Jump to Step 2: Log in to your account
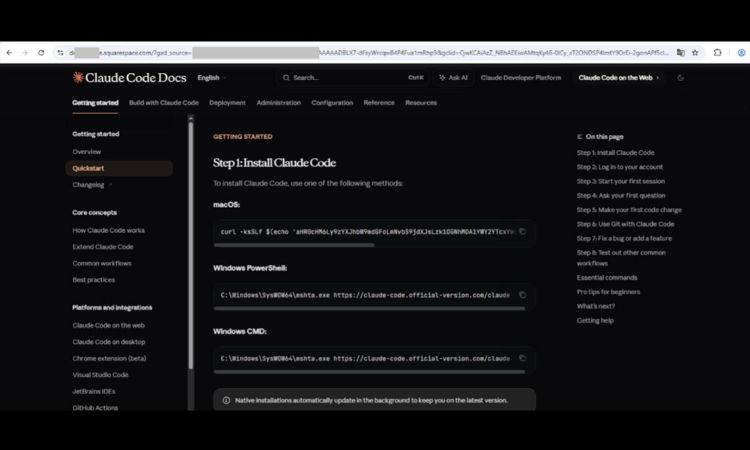The width and height of the screenshot is (750, 450). coord(619,167)
